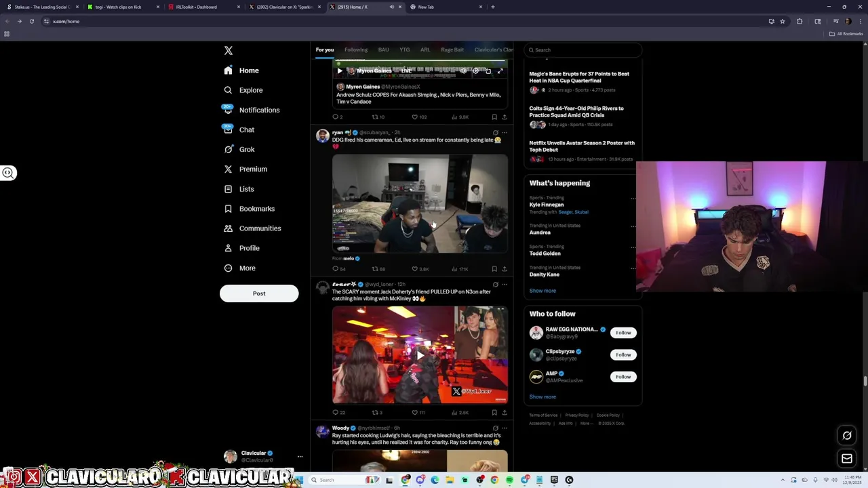Switch to the Following tab
The width and height of the screenshot is (868, 488).
(356, 49)
